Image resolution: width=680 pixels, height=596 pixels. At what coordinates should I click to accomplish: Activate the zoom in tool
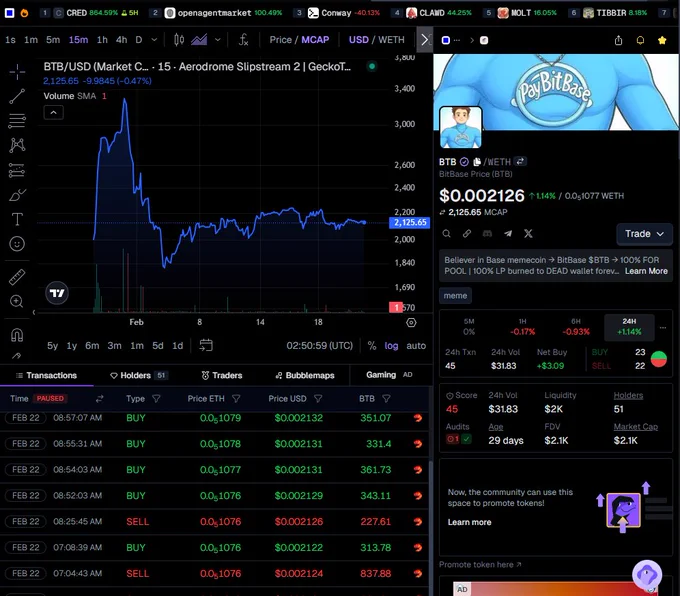tap(17, 301)
